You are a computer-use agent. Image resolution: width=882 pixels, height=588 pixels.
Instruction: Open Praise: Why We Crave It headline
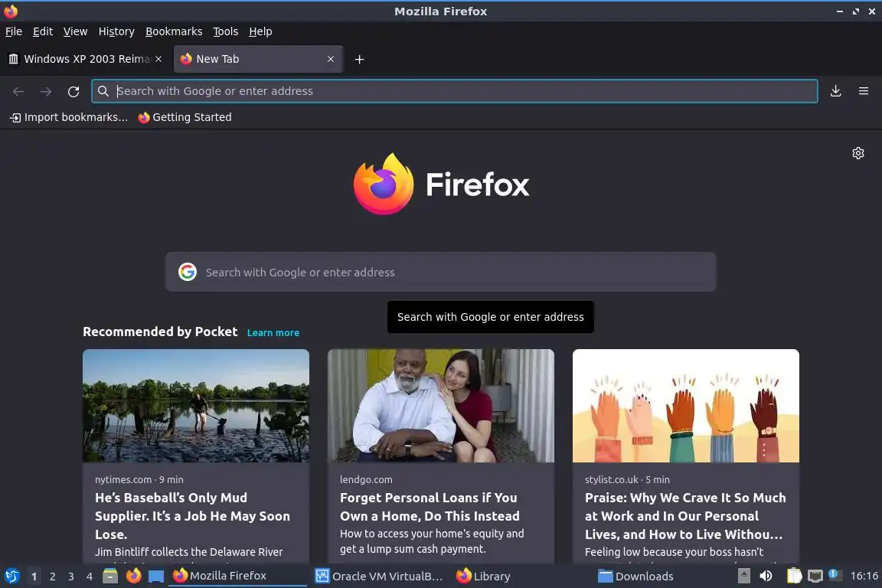click(685, 516)
